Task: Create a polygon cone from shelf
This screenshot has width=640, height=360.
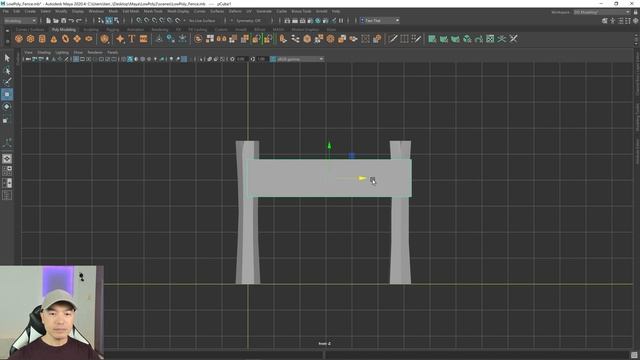Action: click(53, 39)
